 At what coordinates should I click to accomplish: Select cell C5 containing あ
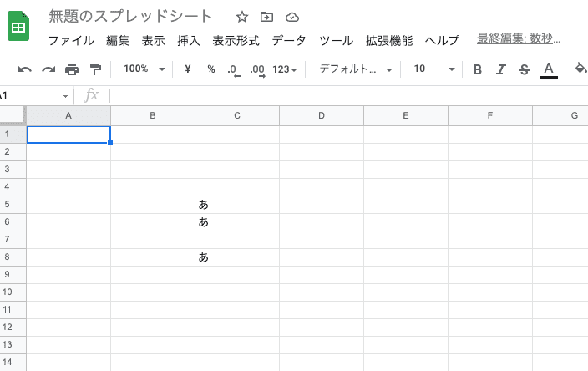(x=237, y=205)
